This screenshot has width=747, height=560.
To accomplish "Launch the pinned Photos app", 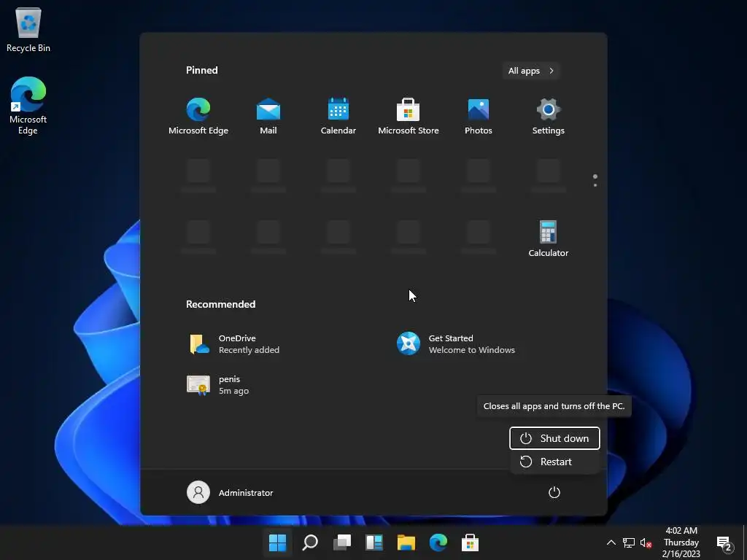I will click(x=479, y=116).
